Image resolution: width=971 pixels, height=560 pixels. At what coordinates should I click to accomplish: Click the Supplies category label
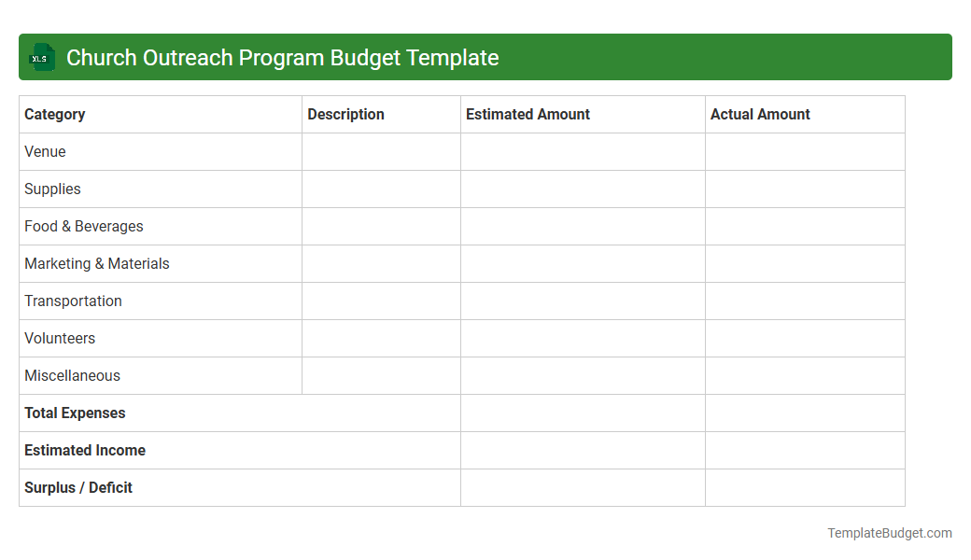pos(52,189)
